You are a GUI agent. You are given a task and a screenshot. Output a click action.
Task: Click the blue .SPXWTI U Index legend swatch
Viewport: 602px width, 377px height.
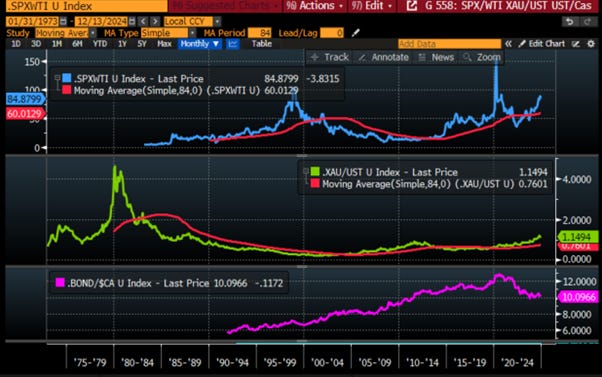point(67,78)
